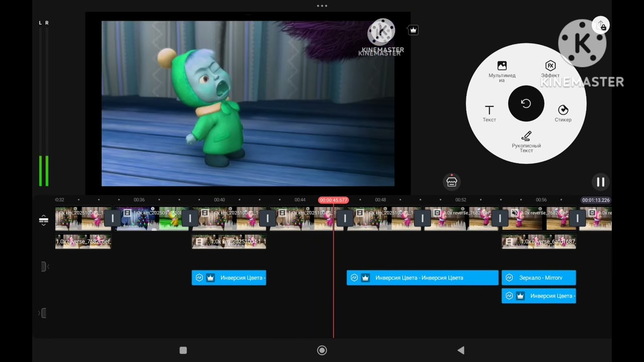Viewport: 644px width, 362px height.
Task: Select km_20251004-1_1 clip on the overlay track
Action: click(229, 242)
